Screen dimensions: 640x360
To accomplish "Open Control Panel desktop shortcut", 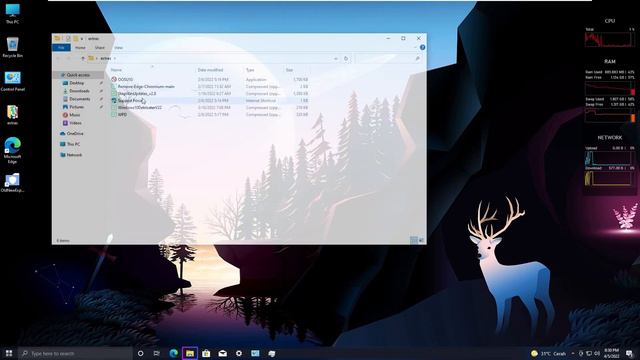I will point(12,81).
